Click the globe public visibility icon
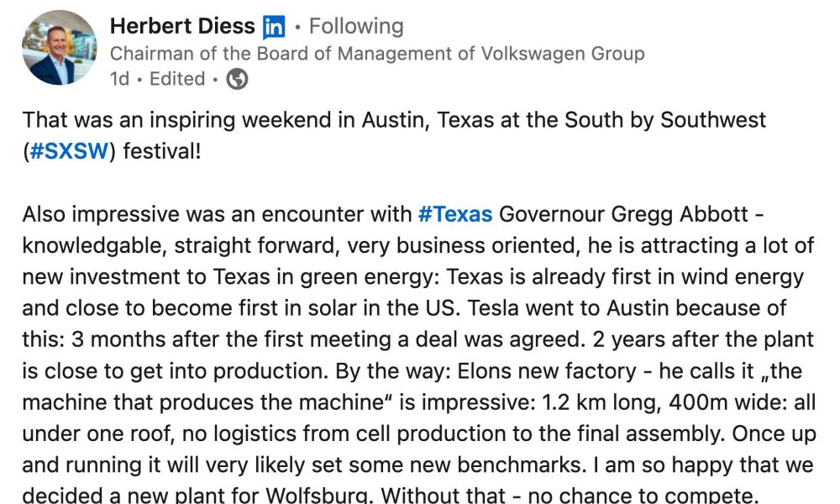The width and height of the screenshot is (840, 504). pos(237,79)
